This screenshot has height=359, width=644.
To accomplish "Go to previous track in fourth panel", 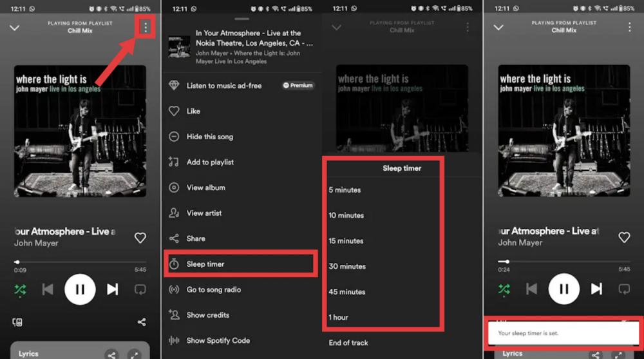I will click(x=531, y=289).
